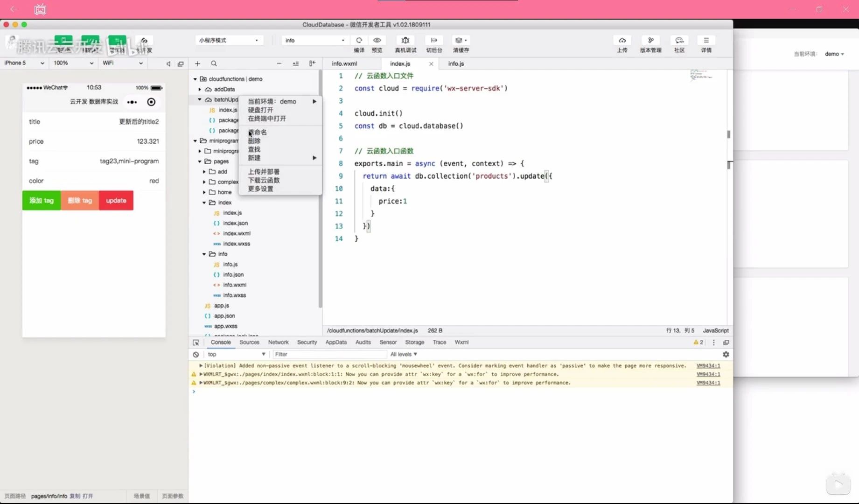Open info.wxml in the file tree
This screenshot has height=504, width=859.
click(234, 285)
